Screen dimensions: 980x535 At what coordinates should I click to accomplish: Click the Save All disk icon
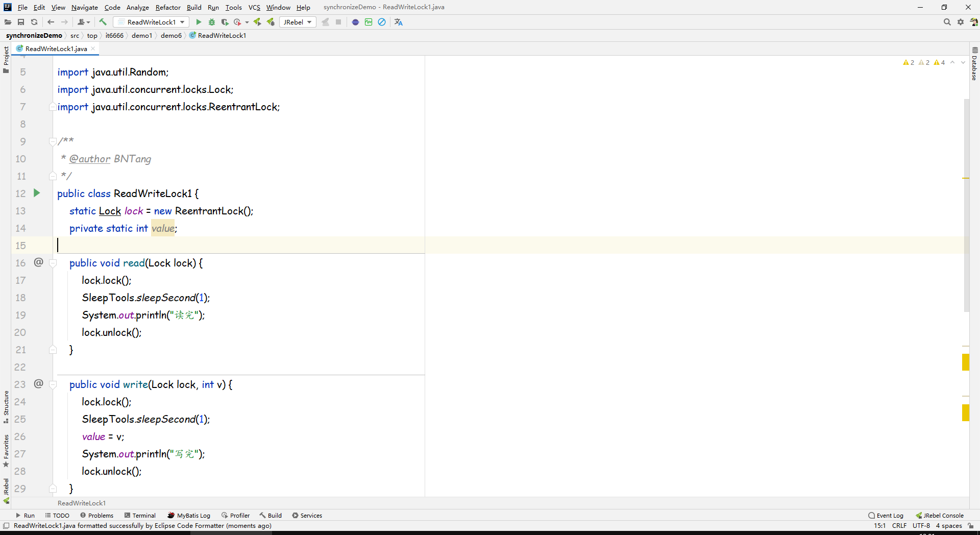click(21, 22)
